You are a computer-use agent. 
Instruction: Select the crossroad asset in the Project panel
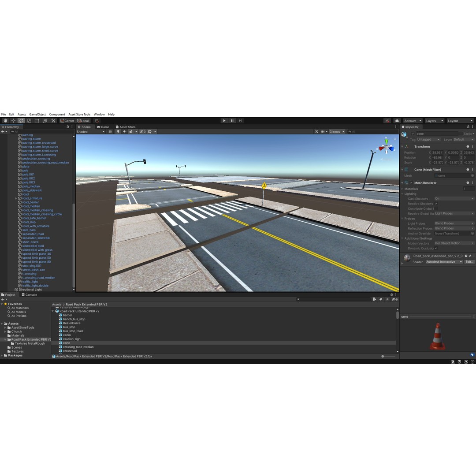70,351
